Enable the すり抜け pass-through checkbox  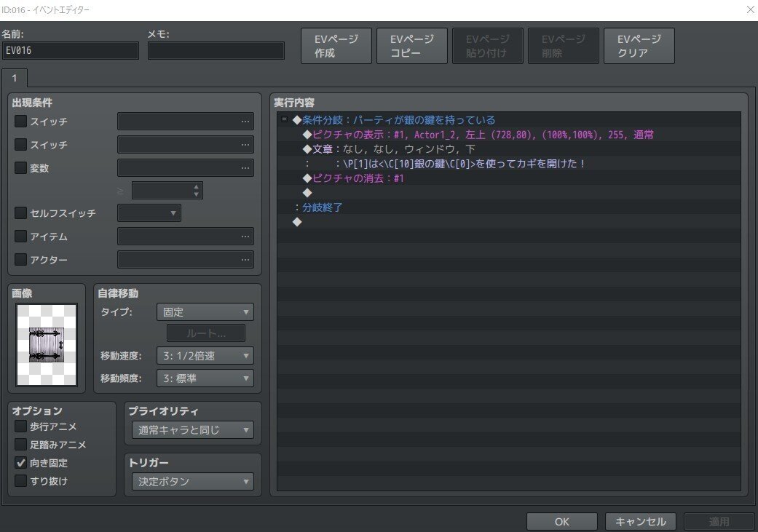tap(20, 481)
